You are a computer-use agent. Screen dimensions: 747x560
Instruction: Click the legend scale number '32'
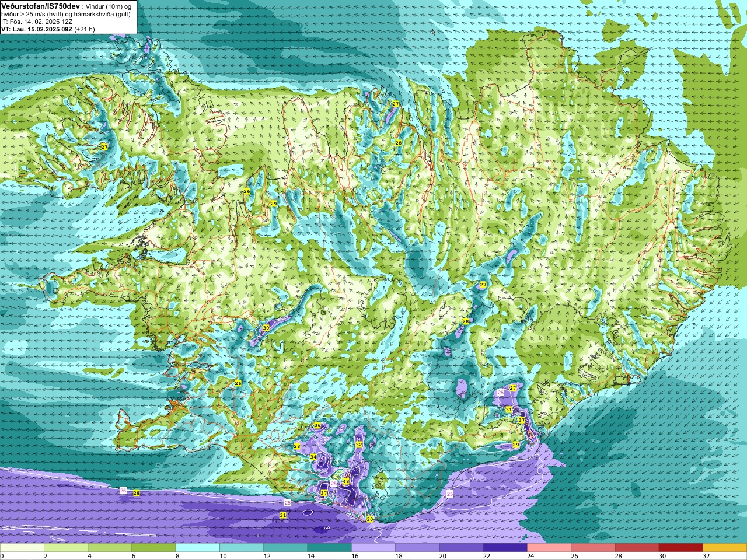(x=706, y=556)
